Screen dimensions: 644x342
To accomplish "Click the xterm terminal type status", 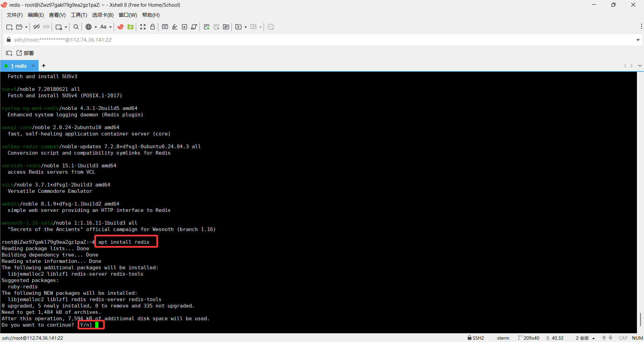I will coord(503,338).
